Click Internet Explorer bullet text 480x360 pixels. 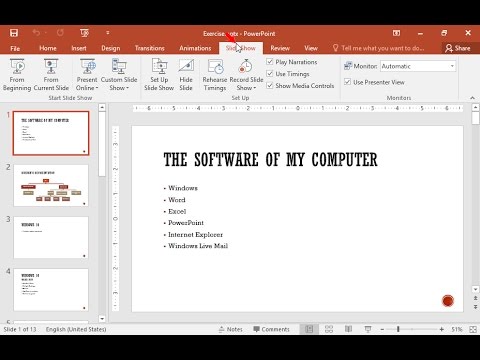point(195,235)
